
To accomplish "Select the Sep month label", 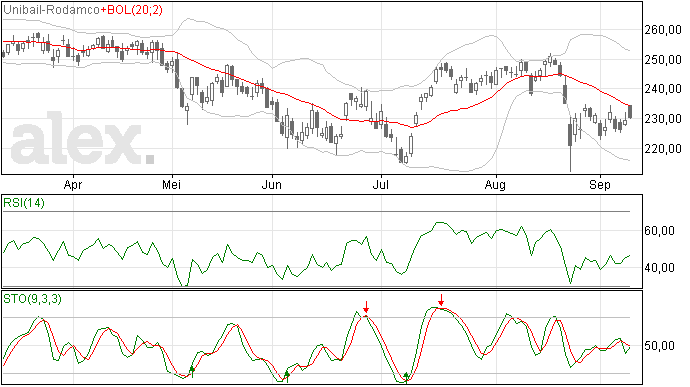I will coord(600,185).
